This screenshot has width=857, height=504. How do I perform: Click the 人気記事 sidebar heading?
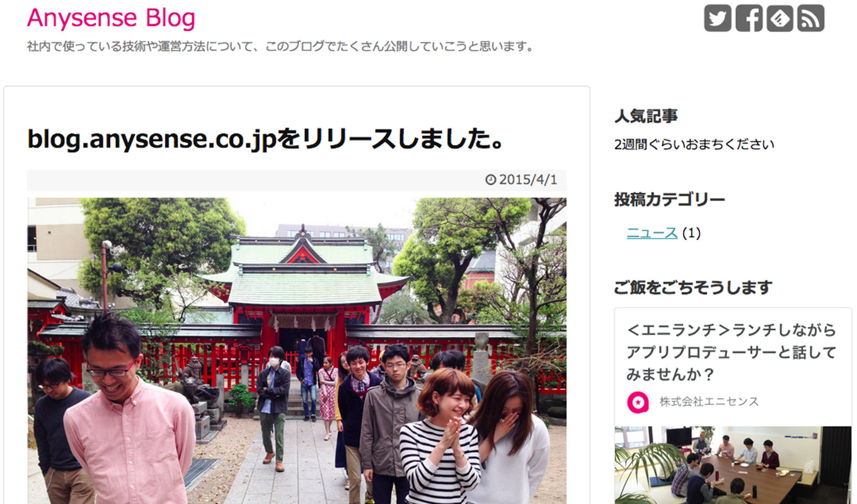tap(646, 117)
